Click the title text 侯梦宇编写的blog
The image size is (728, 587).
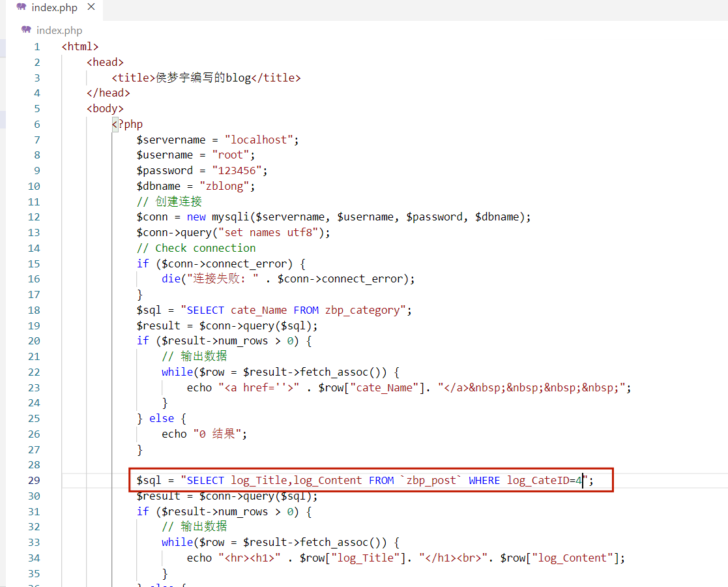(x=203, y=78)
